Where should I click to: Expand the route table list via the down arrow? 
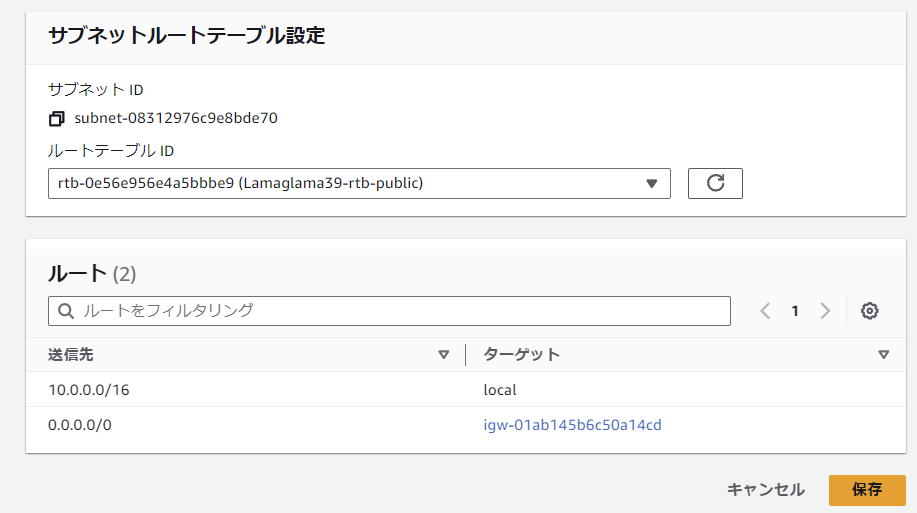[x=651, y=184]
